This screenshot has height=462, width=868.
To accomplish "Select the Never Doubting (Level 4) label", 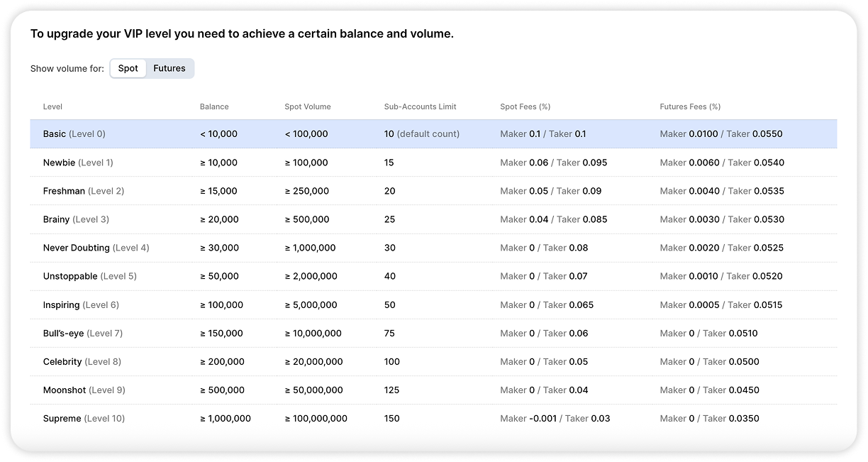I will click(96, 248).
